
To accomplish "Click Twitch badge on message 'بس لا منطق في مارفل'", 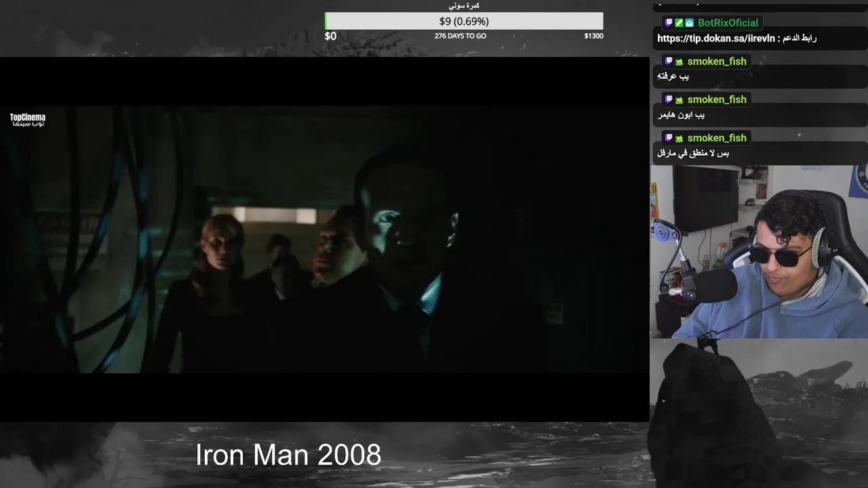I will (x=669, y=138).
